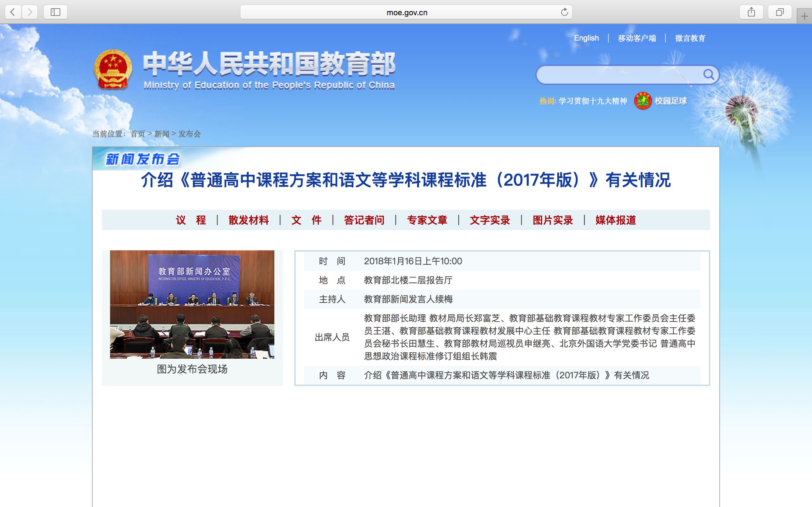This screenshot has width=812, height=507.
Task: Open the 移动客户端 link
Action: 637,38
